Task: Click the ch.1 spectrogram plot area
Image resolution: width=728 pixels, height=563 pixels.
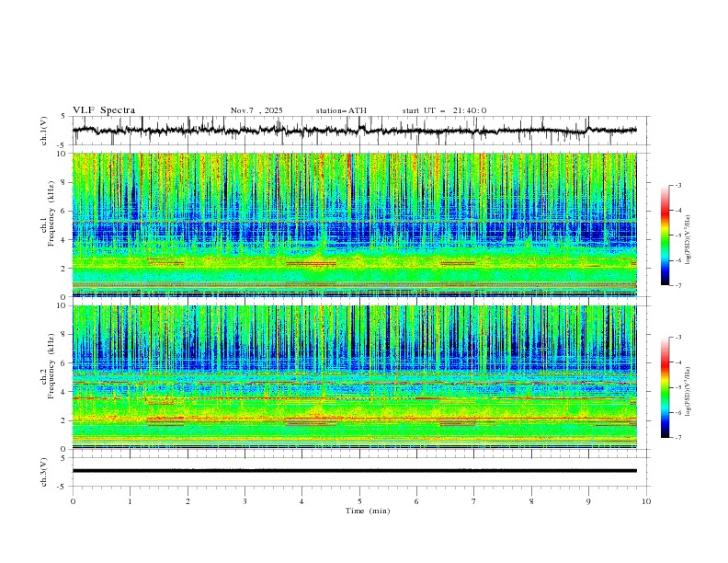Action: point(354,224)
